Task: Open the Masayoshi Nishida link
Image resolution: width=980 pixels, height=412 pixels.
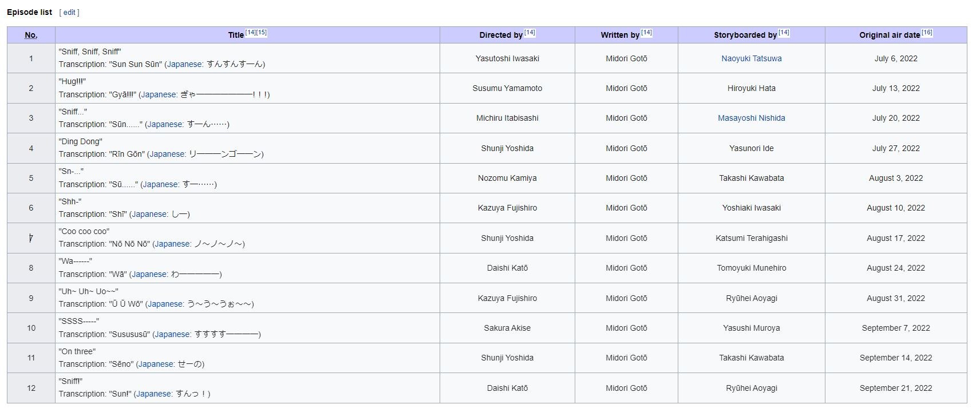Action: (751, 118)
